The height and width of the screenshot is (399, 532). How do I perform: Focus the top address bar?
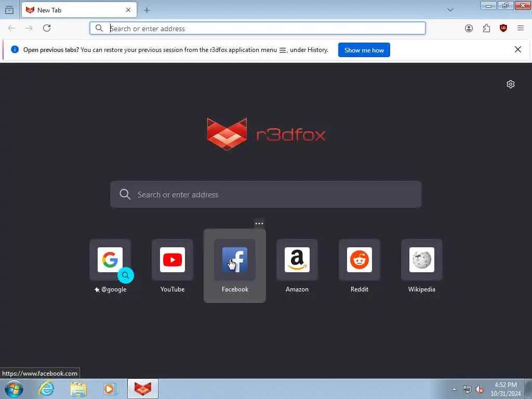[x=258, y=28]
